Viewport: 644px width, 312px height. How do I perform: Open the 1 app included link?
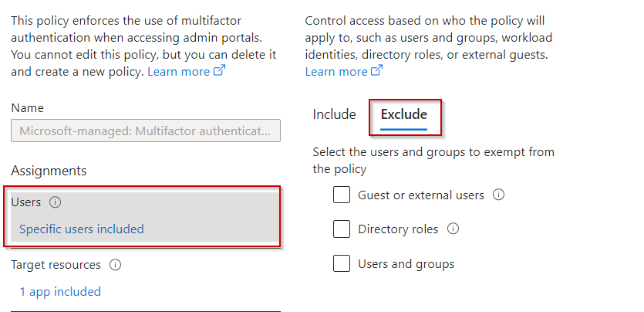click(60, 291)
